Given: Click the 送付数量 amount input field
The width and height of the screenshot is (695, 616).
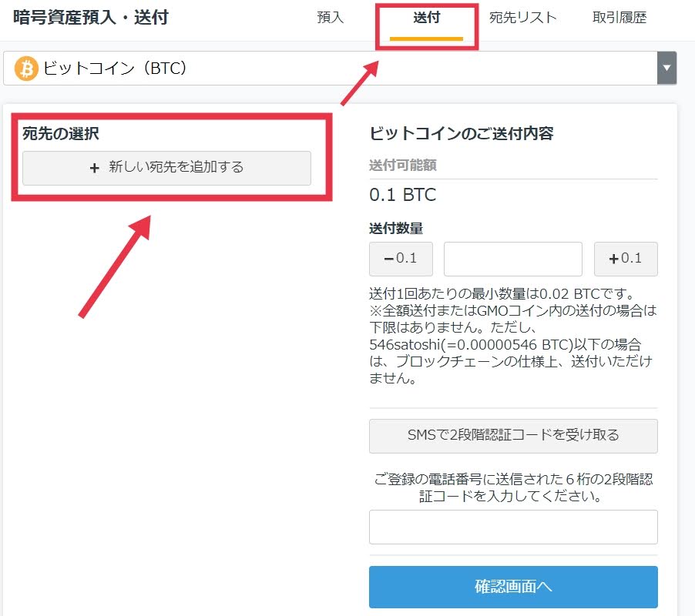Looking at the screenshot, I should (x=513, y=259).
